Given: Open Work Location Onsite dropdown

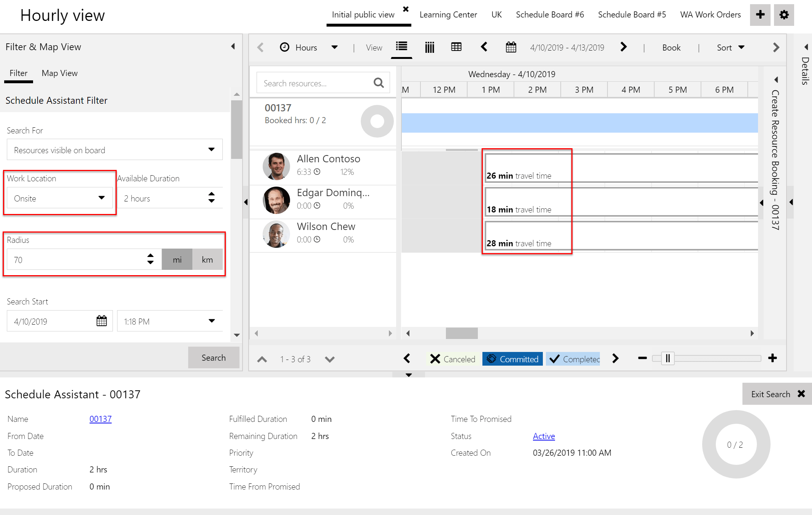Looking at the screenshot, I should [x=60, y=198].
